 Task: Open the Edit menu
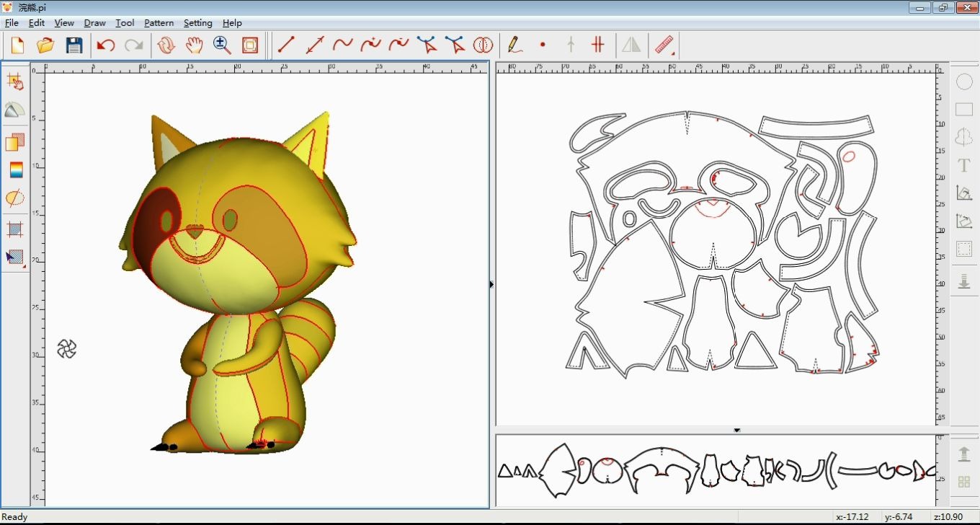click(x=37, y=23)
